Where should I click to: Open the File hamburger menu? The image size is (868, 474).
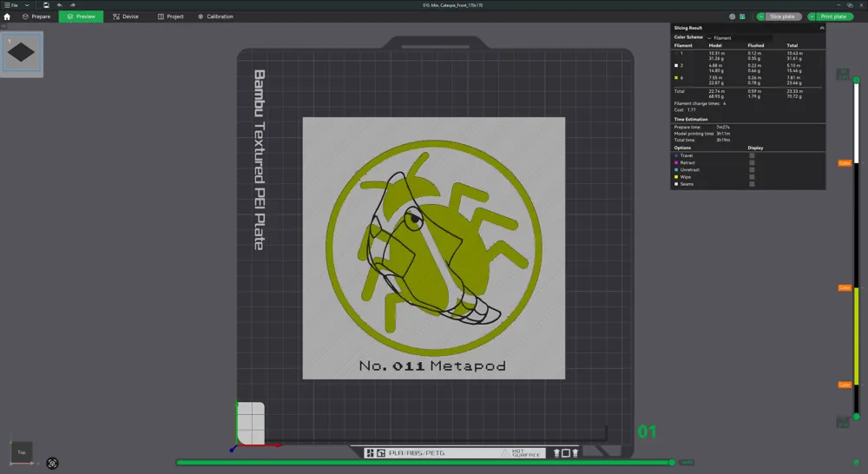tap(11, 5)
